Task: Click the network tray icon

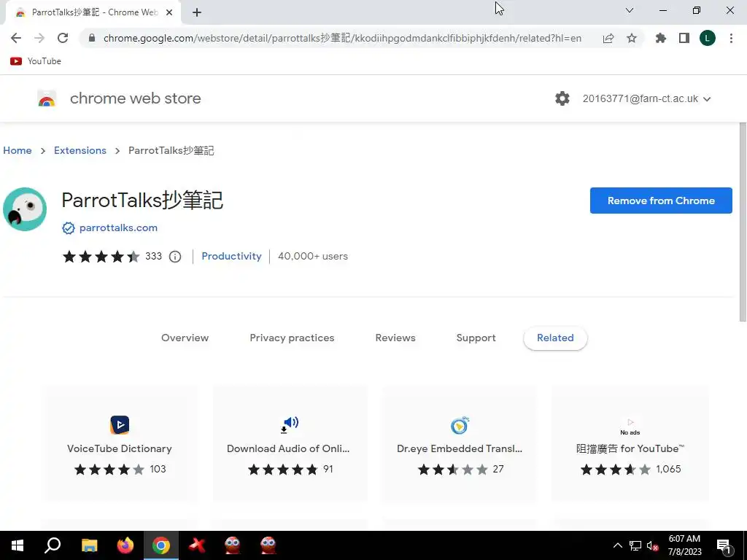Action: [x=635, y=545]
